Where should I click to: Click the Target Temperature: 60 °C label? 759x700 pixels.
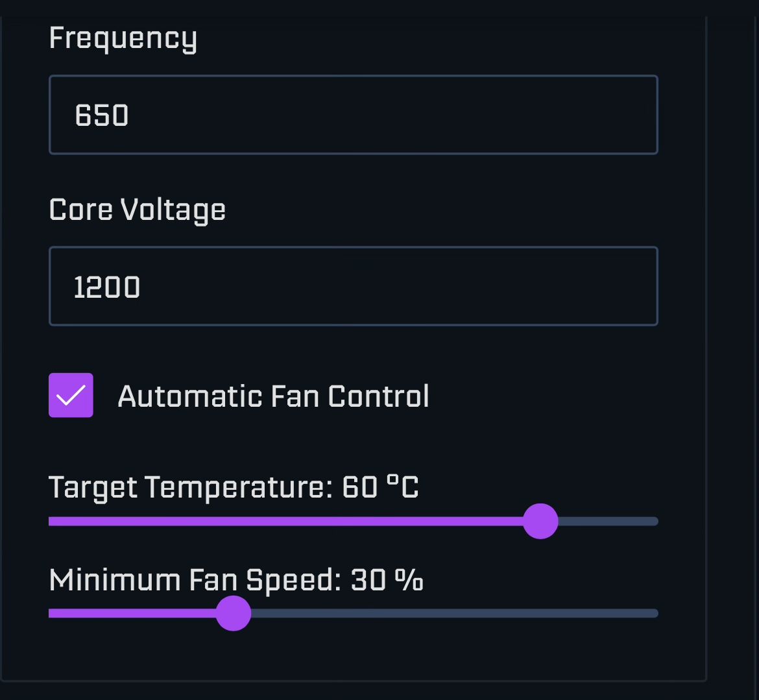point(234,487)
